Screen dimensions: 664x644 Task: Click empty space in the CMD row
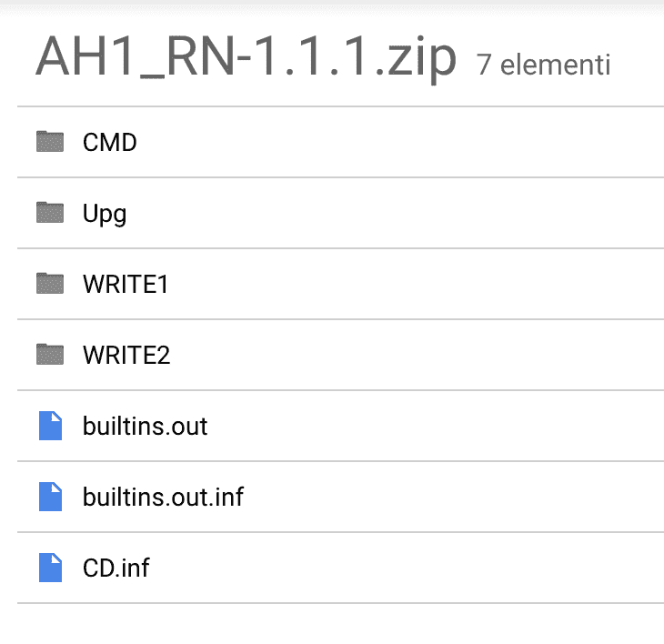[409, 142]
